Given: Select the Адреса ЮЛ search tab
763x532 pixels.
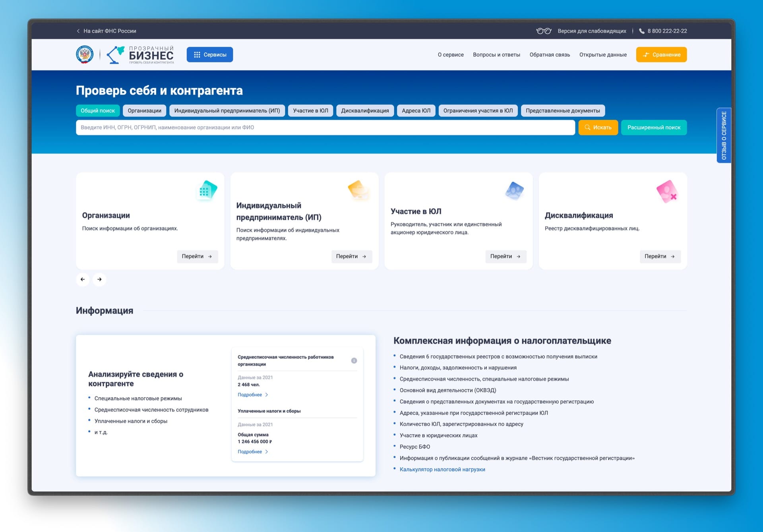Looking at the screenshot, I should [x=416, y=111].
